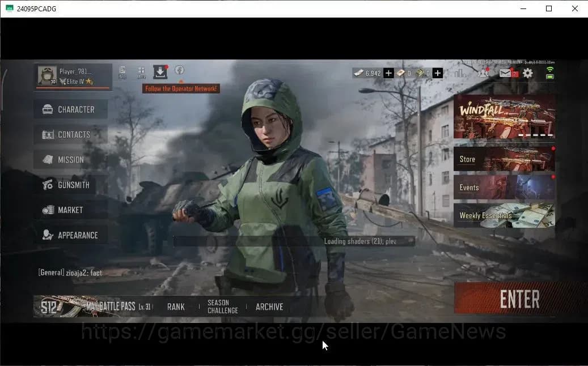Open the Facebook social icon
The image size is (588, 366).
click(x=180, y=70)
